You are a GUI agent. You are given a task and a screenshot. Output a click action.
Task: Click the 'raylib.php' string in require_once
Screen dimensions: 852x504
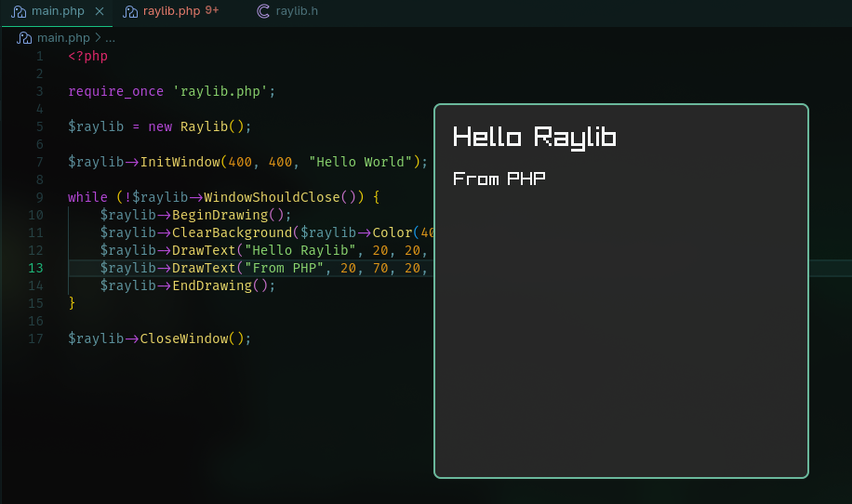tap(220, 91)
